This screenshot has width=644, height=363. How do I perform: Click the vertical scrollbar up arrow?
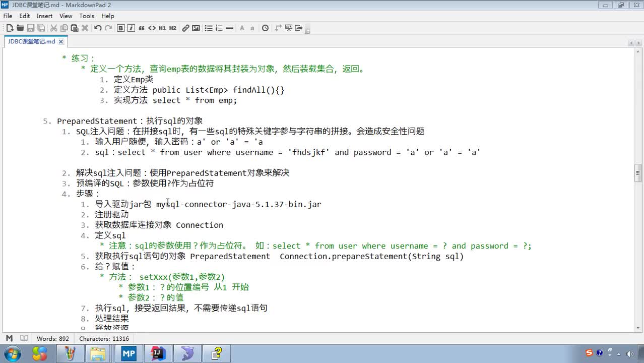(x=637, y=52)
